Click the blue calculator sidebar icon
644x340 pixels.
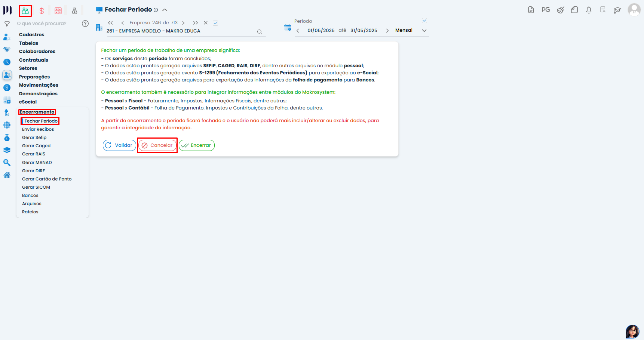7,100
